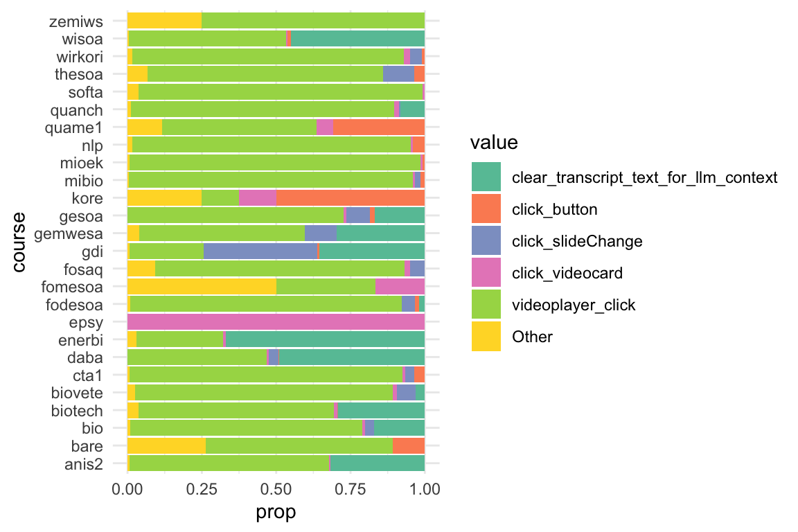Click the yellow segment of the fomesoa bar
The height and width of the screenshot is (532, 798).
pos(202,287)
